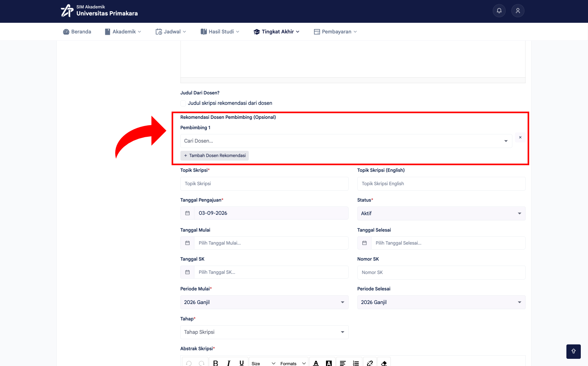
Task: Open the Cari Dosen dropdown
Action: 346,141
